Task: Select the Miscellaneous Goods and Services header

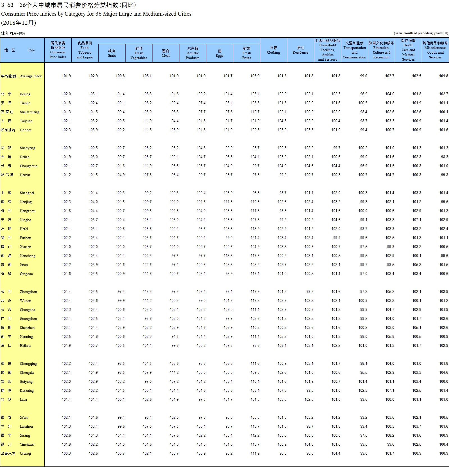Action: pos(435,50)
